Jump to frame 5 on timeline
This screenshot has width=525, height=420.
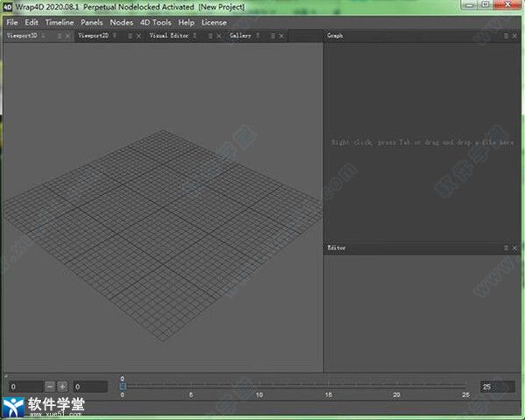click(191, 395)
